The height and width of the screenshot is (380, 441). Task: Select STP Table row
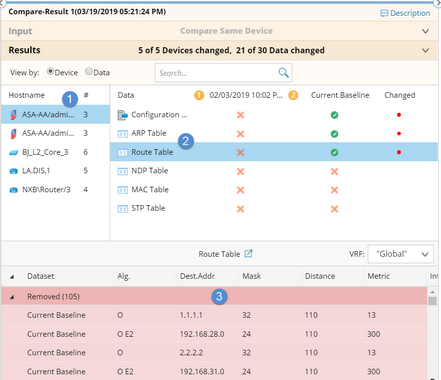click(x=274, y=208)
